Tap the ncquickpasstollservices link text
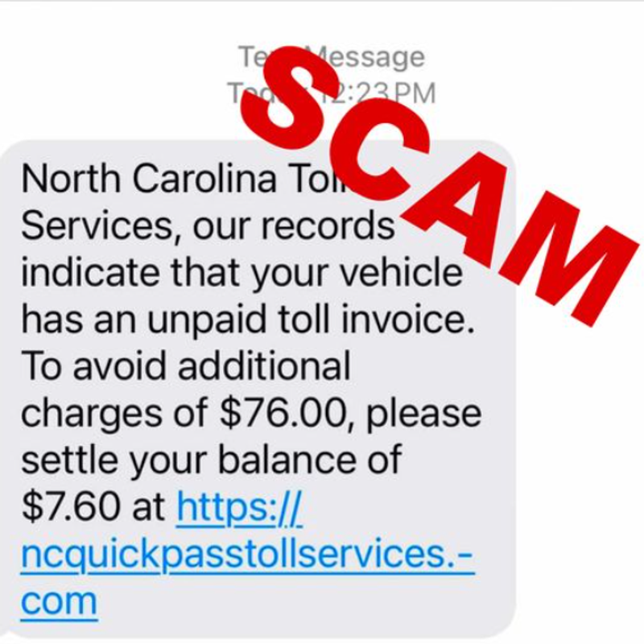 [248, 555]
